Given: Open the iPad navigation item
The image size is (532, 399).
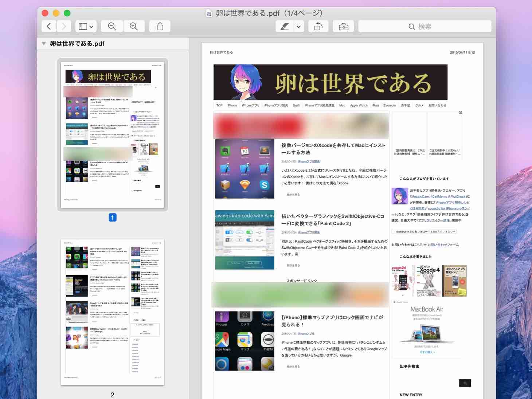Looking at the screenshot, I should (x=375, y=105).
